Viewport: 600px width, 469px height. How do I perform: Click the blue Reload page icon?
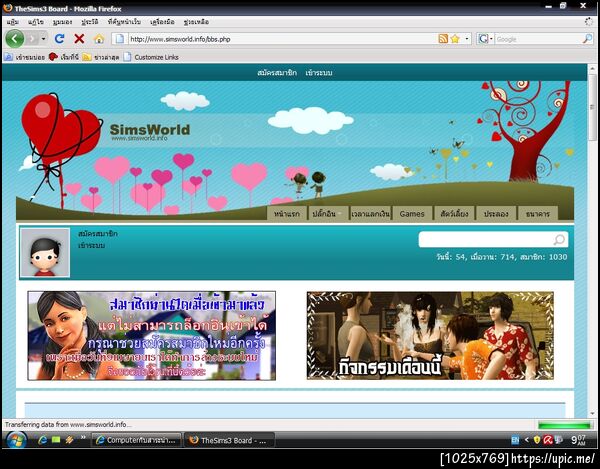[x=59, y=39]
